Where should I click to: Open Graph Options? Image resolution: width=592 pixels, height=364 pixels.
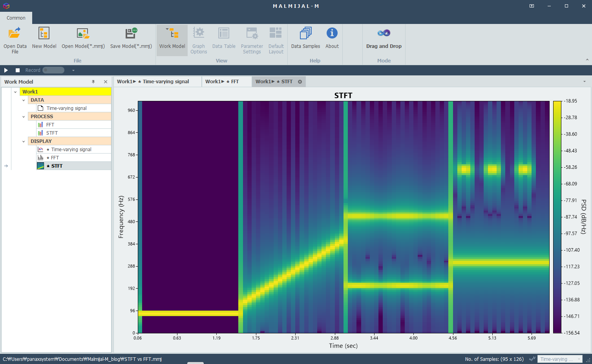199,40
